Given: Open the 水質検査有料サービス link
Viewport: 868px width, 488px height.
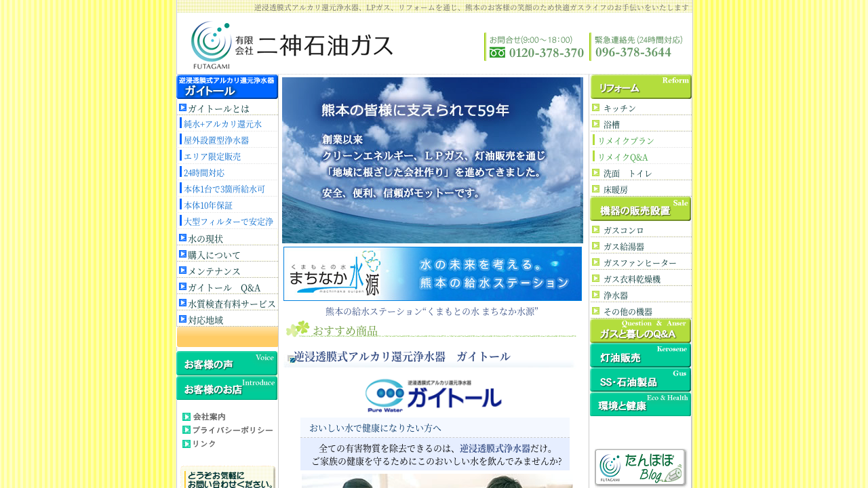Looking at the screenshot, I should coord(232,304).
